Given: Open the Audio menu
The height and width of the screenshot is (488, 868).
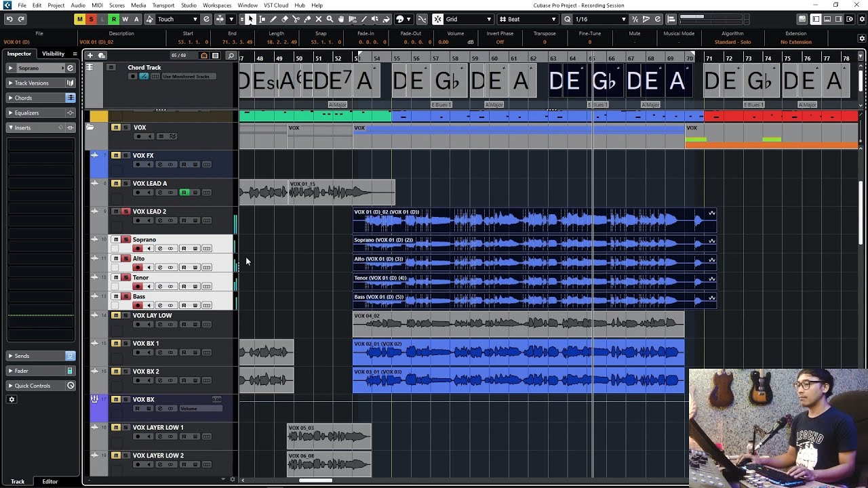Looking at the screenshot, I should 78,5.
